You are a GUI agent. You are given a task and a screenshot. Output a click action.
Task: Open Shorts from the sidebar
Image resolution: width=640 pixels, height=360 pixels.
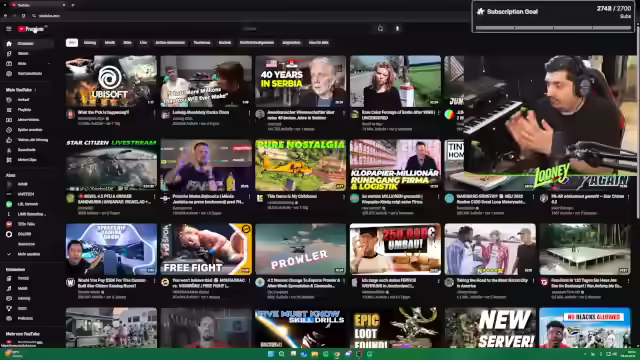[x=23, y=53]
